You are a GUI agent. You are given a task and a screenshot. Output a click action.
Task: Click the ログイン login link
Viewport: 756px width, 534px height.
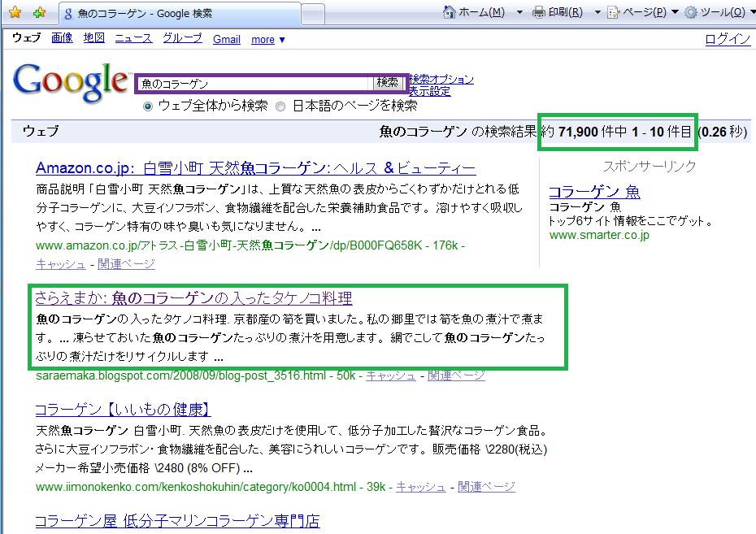click(x=728, y=38)
